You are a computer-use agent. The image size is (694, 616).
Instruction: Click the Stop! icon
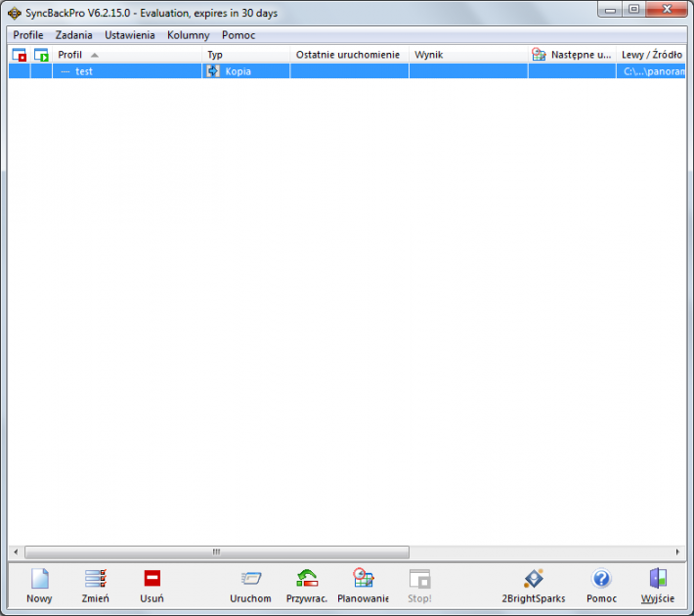point(419,579)
